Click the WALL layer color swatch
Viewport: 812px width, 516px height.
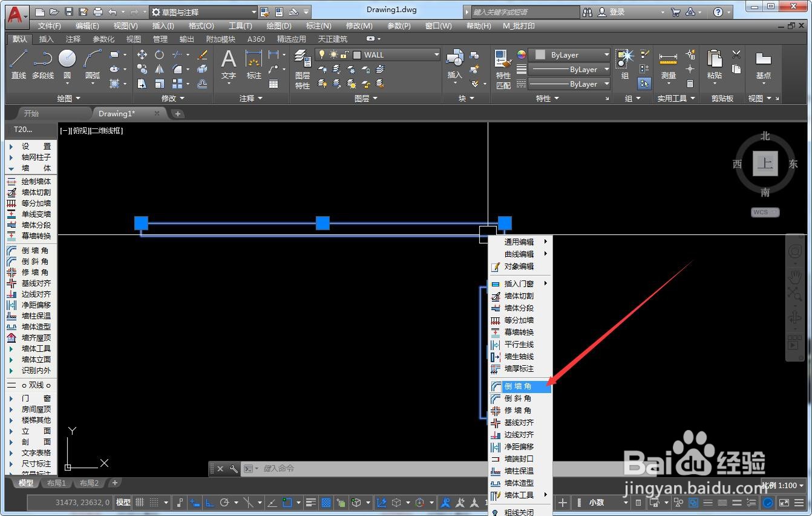(357, 55)
